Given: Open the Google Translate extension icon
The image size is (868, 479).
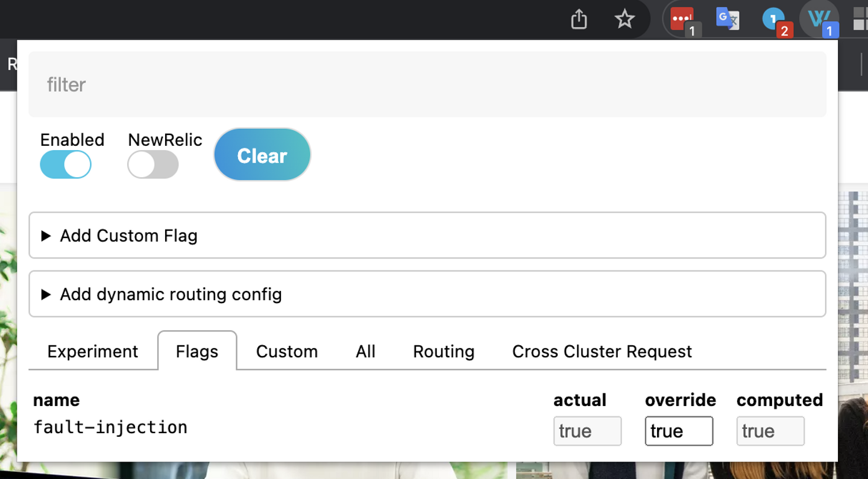Looking at the screenshot, I should (x=727, y=19).
